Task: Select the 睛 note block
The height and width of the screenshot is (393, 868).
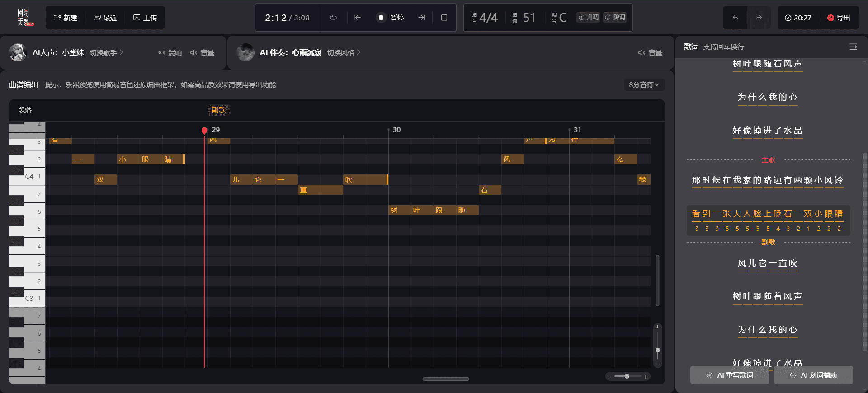Action: point(174,159)
